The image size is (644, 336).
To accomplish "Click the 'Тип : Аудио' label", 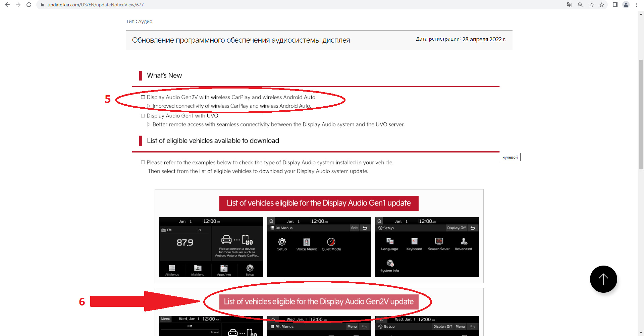I will [x=139, y=21].
